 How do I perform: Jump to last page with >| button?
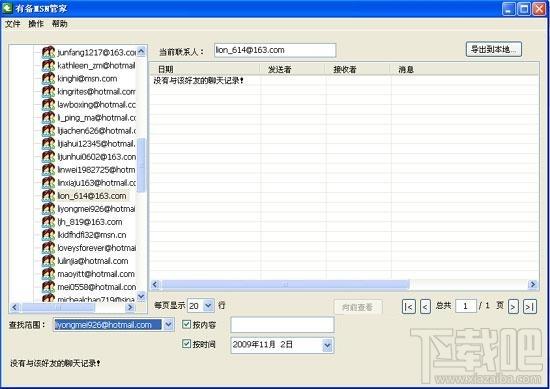pyautogui.click(x=530, y=307)
